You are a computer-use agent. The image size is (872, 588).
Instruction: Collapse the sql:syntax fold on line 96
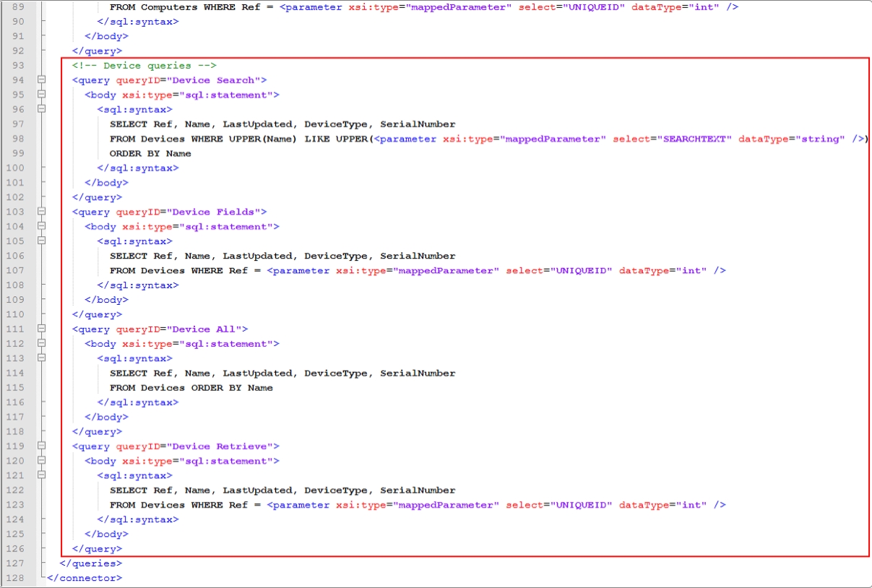[42, 109]
